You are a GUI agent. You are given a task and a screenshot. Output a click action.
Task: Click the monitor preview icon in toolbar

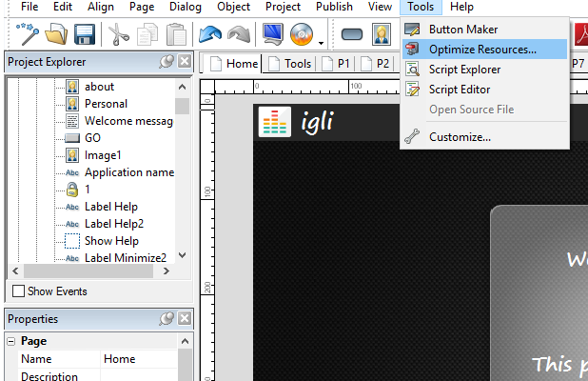(x=273, y=36)
